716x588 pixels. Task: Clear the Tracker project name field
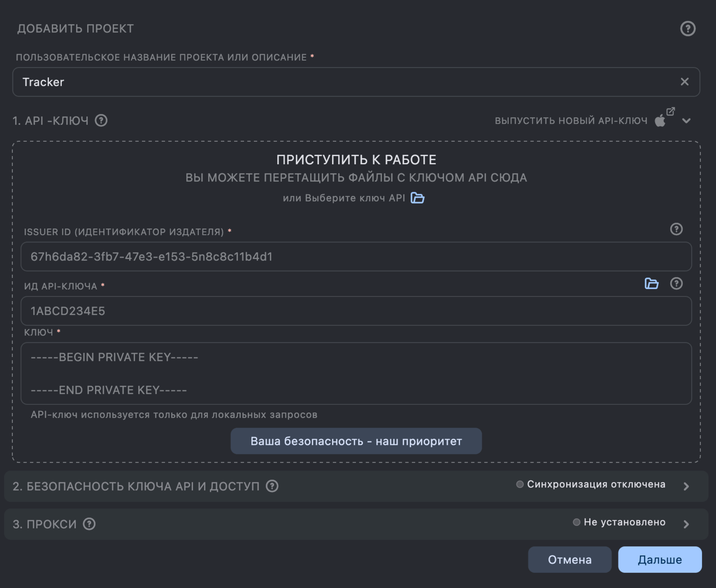pyautogui.click(x=685, y=82)
